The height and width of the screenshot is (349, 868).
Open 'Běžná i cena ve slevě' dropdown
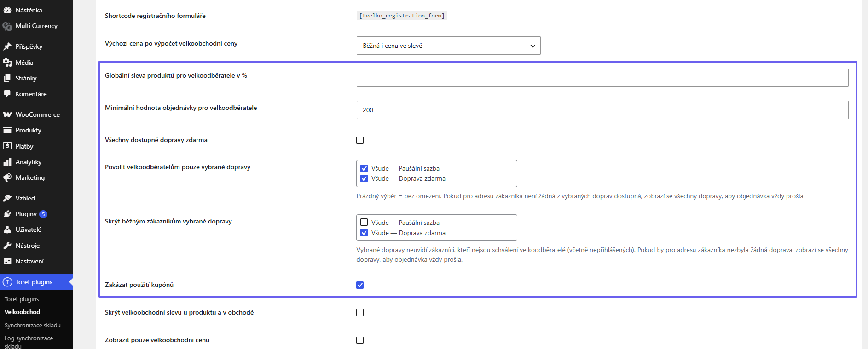pos(448,46)
